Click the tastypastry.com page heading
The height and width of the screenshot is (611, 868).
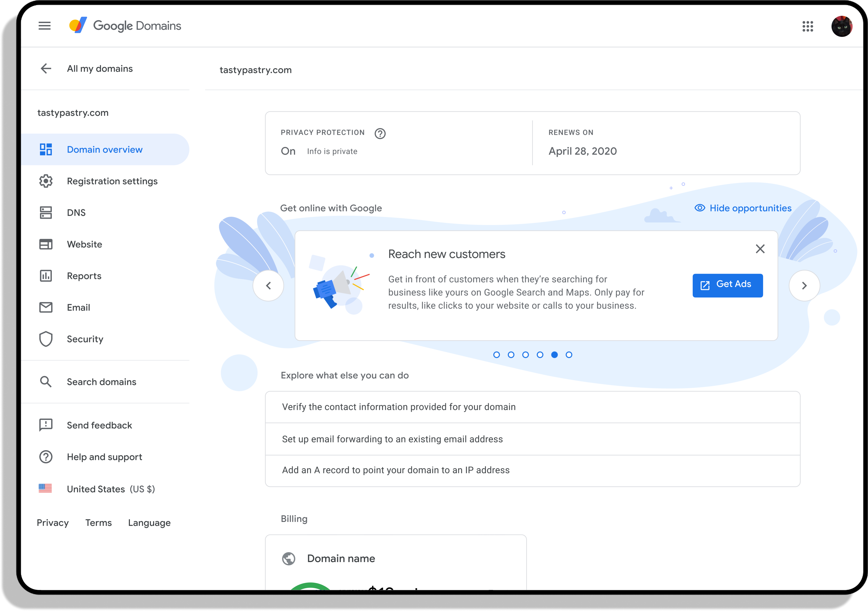pos(256,70)
